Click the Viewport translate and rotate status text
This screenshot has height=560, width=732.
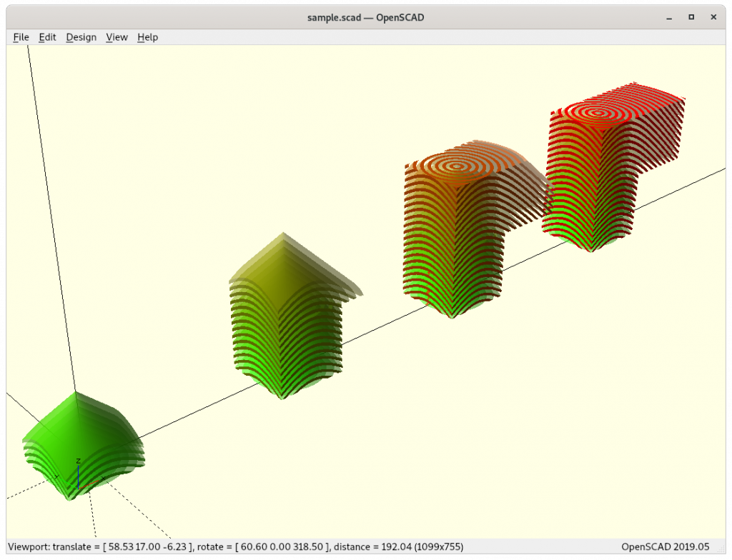[236, 547]
